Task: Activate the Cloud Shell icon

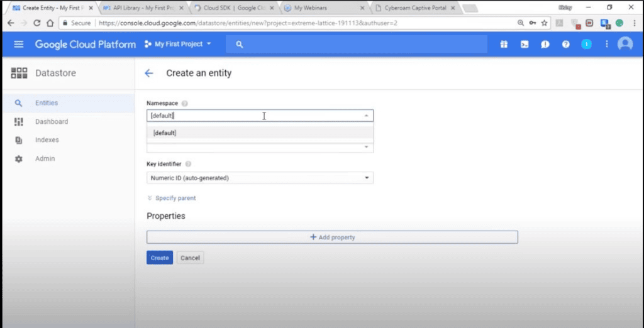Action: click(x=525, y=45)
